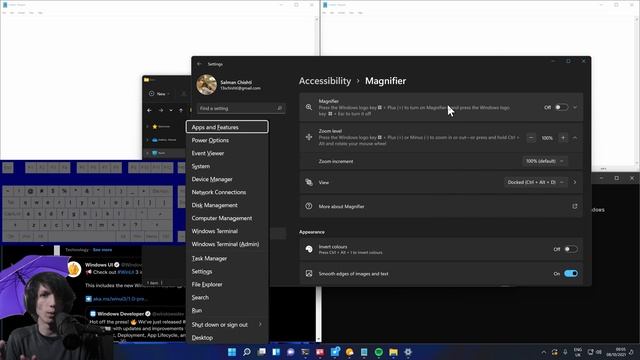640x360 pixels.
Task: Click File Explorer's forward navigation arrow
Action: click(x=161, y=110)
